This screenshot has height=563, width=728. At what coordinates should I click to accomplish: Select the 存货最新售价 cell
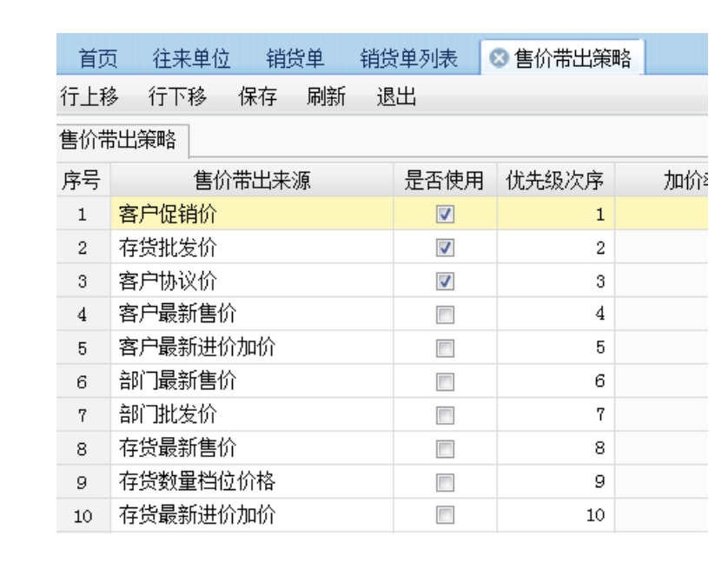tap(252, 448)
